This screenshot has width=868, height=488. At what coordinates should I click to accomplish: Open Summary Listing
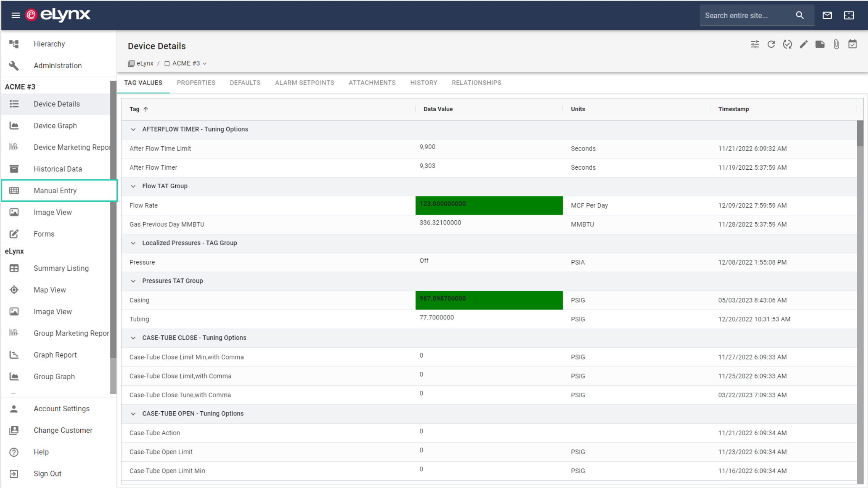56,268
